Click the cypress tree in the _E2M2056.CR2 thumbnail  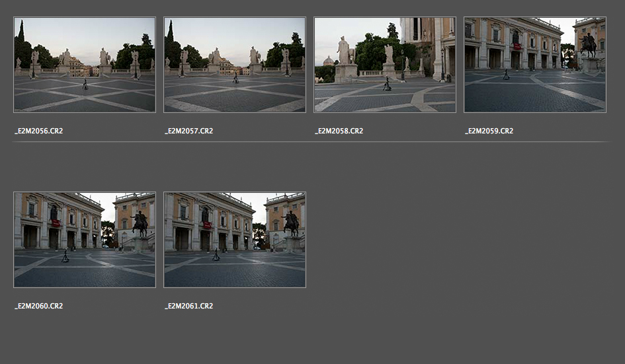coord(21,41)
